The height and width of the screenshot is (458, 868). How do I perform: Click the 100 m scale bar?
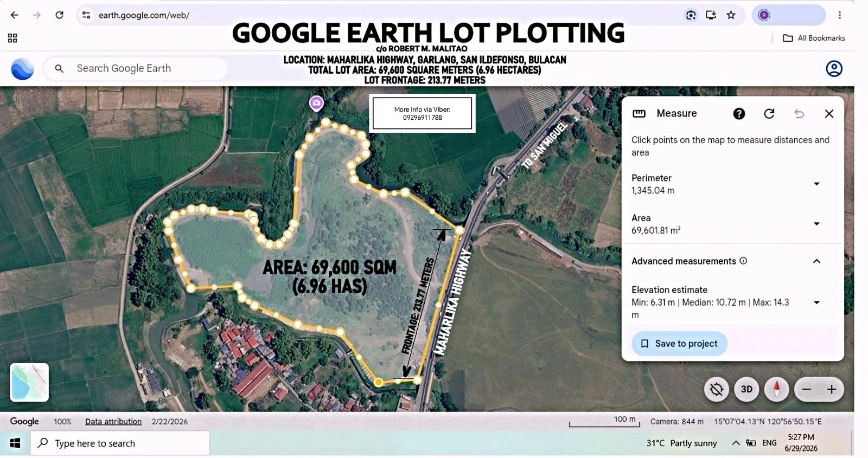pos(604,421)
